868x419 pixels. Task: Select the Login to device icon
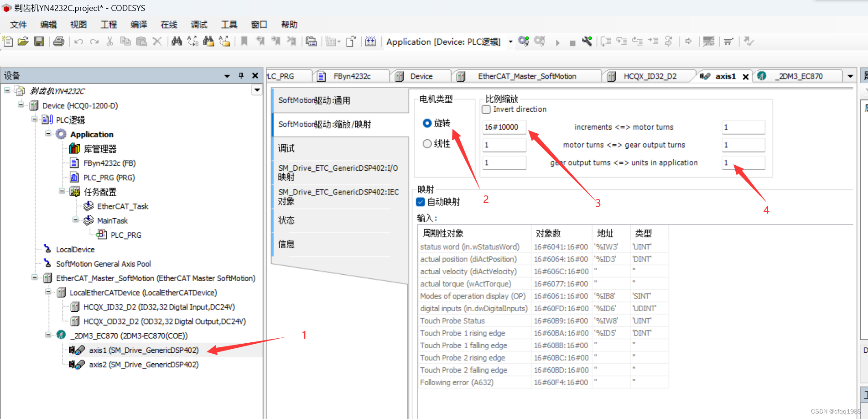pos(524,41)
